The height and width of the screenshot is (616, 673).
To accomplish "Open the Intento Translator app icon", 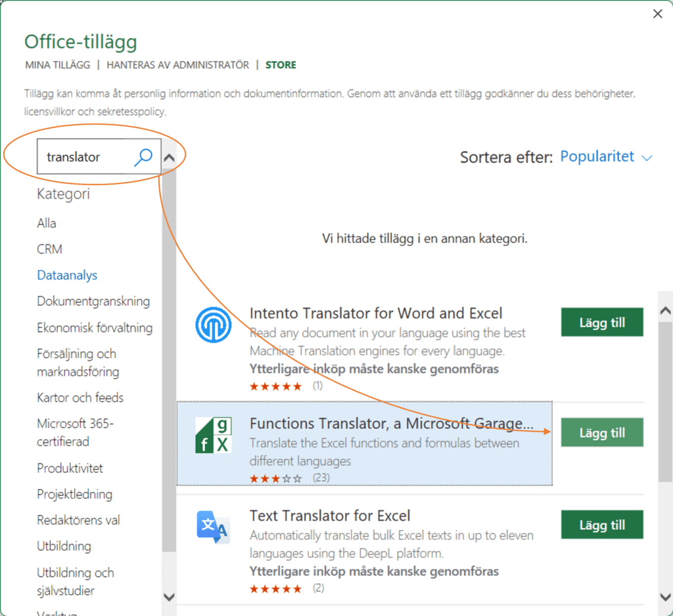I will click(x=213, y=324).
